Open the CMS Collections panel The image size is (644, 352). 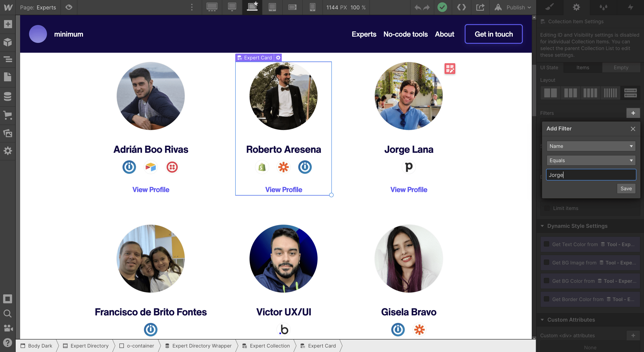[x=8, y=96]
